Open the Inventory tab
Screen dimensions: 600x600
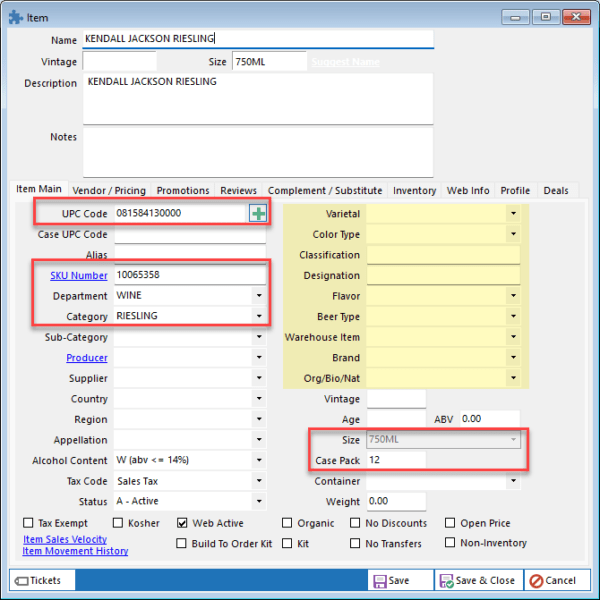pyautogui.click(x=414, y=190)
